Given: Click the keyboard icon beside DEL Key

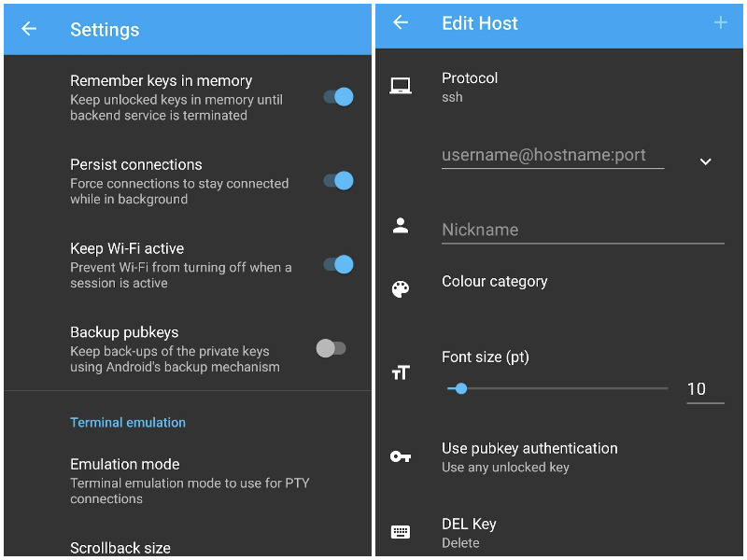Looking at the screenshot, I should coord(401,531).
